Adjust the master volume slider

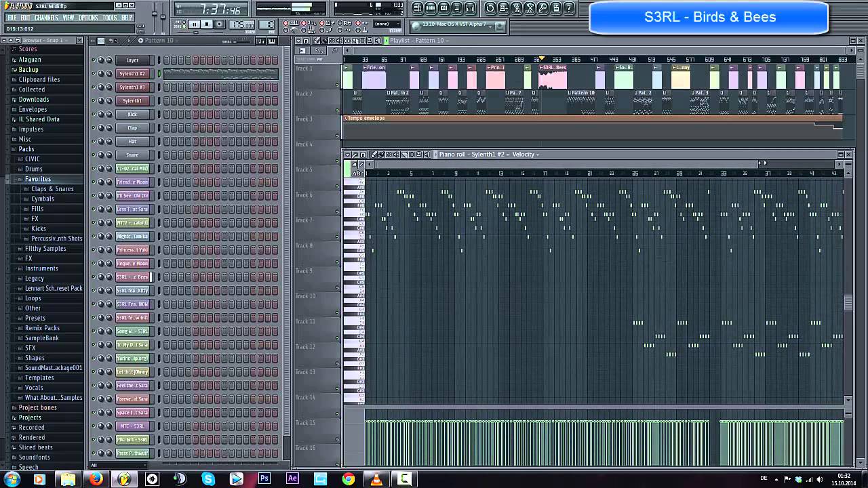click(x=155, y=14)
